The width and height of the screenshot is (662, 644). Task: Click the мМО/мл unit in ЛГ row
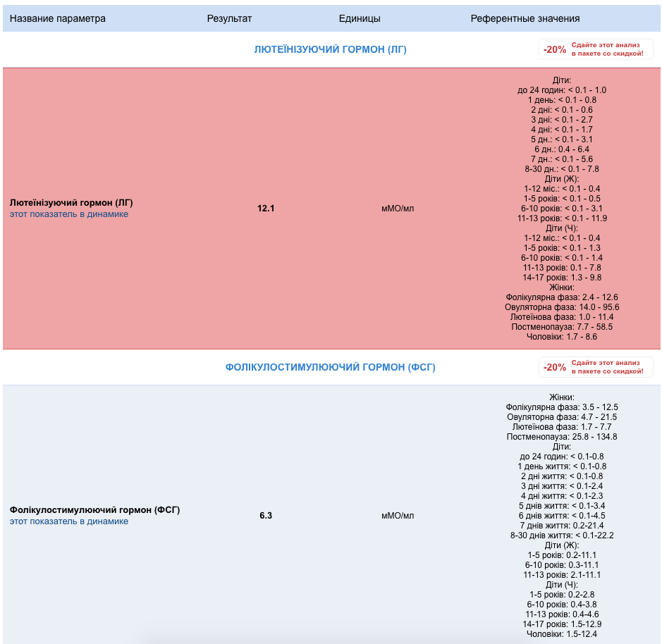(398, 209)
